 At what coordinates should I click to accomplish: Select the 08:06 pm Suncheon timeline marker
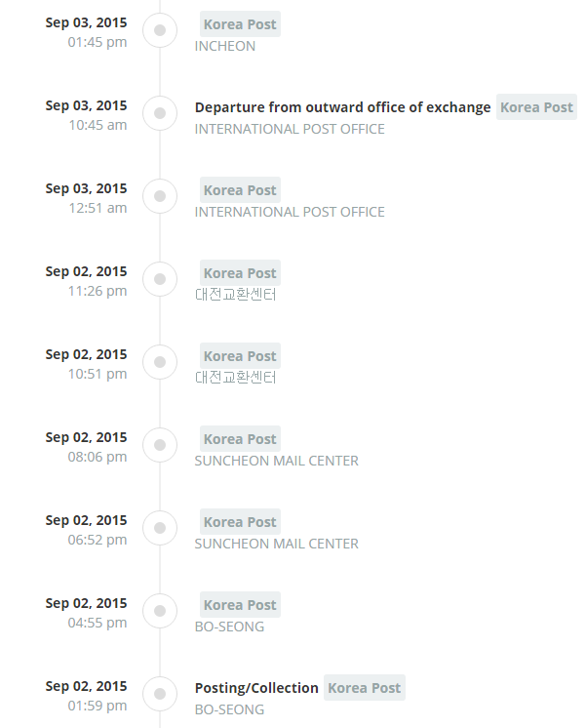160,445
